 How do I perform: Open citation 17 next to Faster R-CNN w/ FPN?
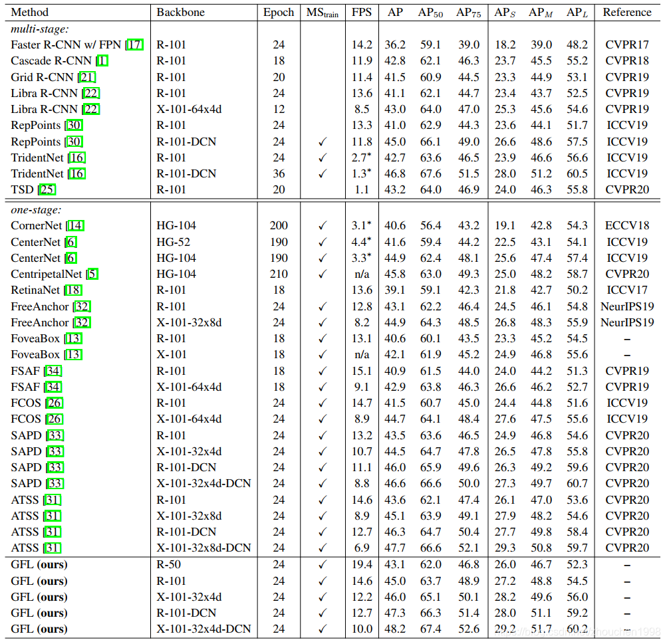(x=135, y=45)
